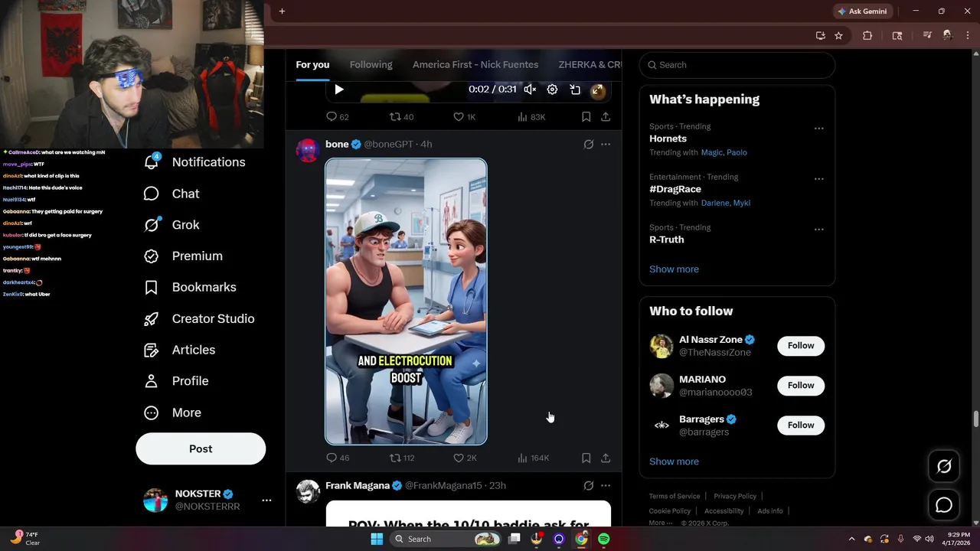Image resolution: width=980 pixels, height=551 pixels.
Task: Show more trends in What's happening
Action: pyautogui.click(x=674, y=269)
